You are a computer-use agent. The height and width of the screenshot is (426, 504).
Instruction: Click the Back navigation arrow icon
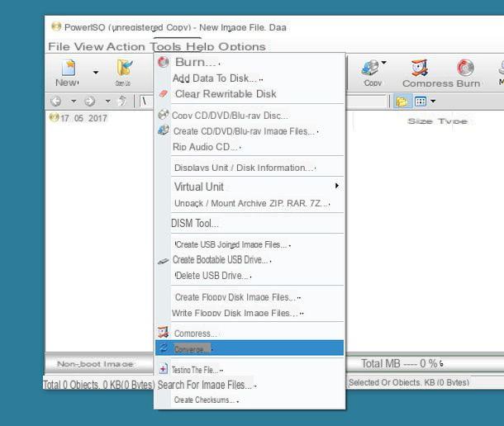[x=56, y=102]
